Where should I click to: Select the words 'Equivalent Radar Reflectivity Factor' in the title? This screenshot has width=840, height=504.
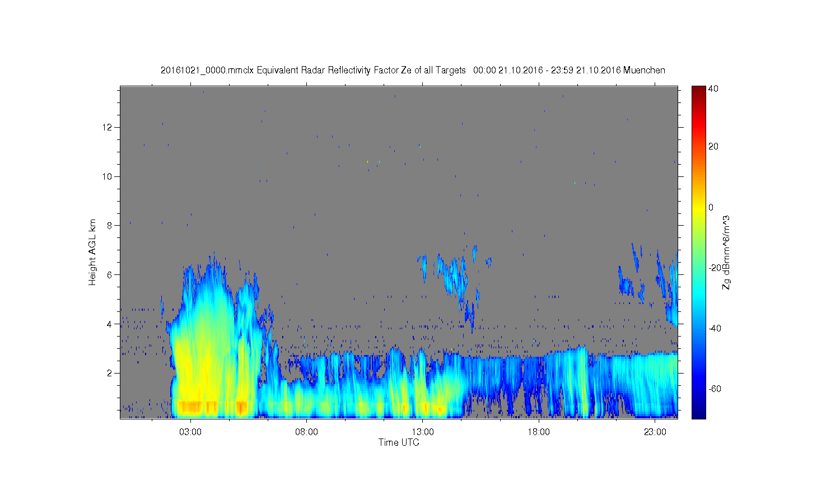click(328, 71)
